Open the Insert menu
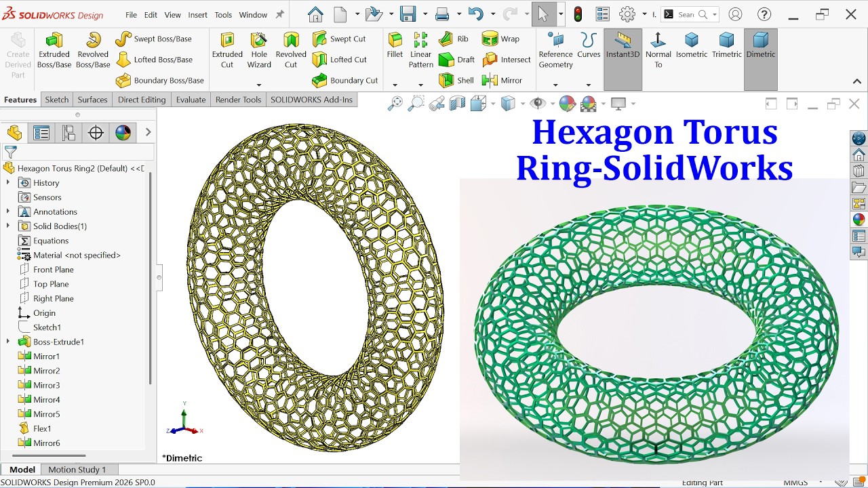 (198, 15)
